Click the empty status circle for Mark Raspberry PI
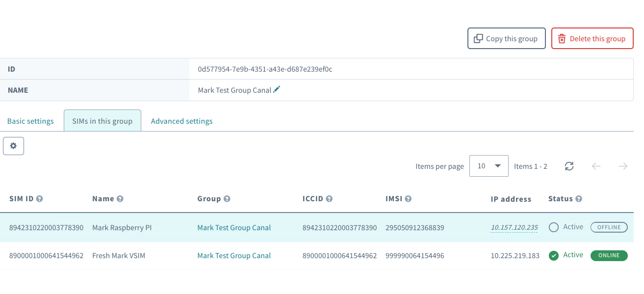Image resolution: width=644 pixels, height=294 pixels. pos(554,228)
